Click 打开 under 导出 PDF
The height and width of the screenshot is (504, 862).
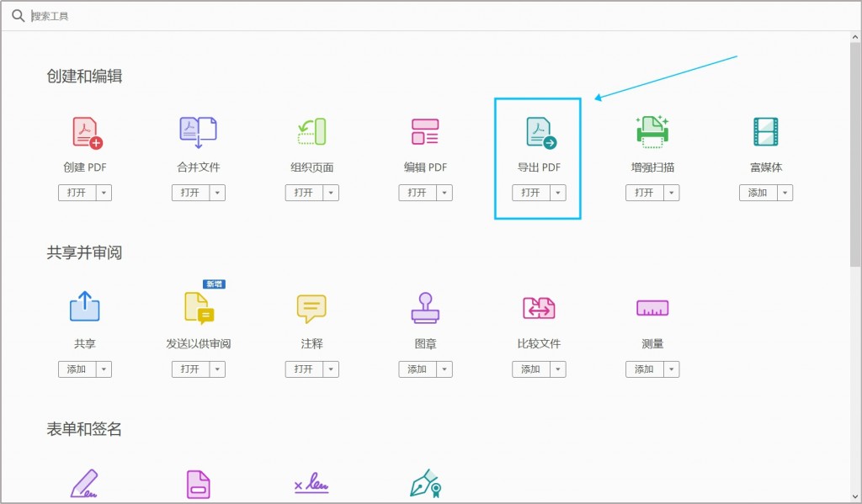[x=530, y=193]
